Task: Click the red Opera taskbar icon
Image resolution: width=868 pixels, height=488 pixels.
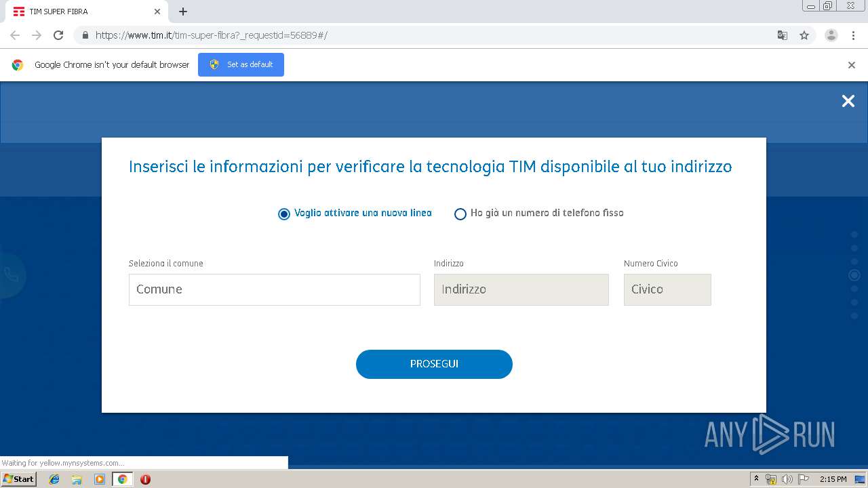Action: point(145,479)
